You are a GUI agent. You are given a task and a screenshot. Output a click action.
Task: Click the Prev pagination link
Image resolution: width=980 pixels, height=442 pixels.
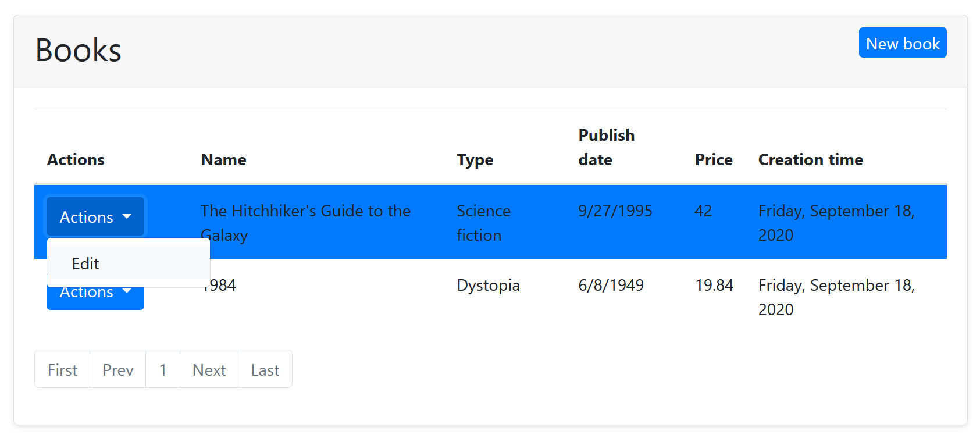click(x=118, y=369)
